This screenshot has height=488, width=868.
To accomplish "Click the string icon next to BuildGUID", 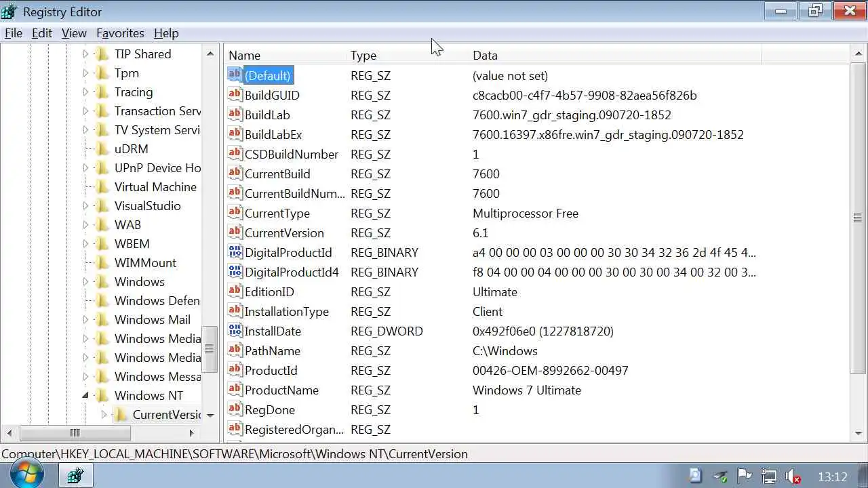I will pos(235,94).
